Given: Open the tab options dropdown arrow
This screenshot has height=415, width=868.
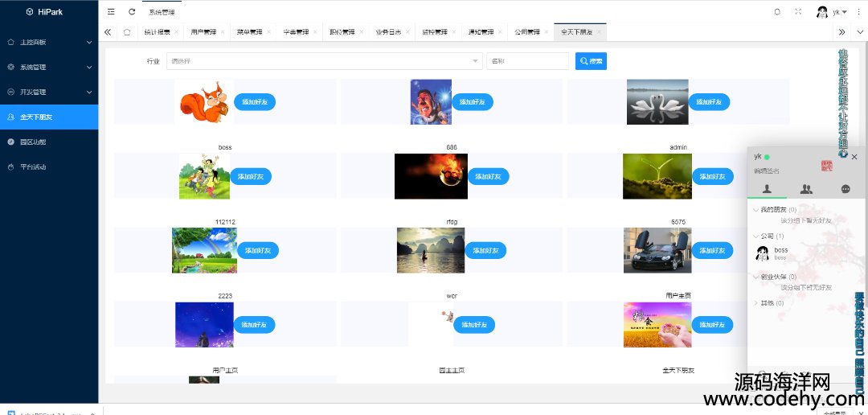Looking at the screenshot, I should click(860, 32).
